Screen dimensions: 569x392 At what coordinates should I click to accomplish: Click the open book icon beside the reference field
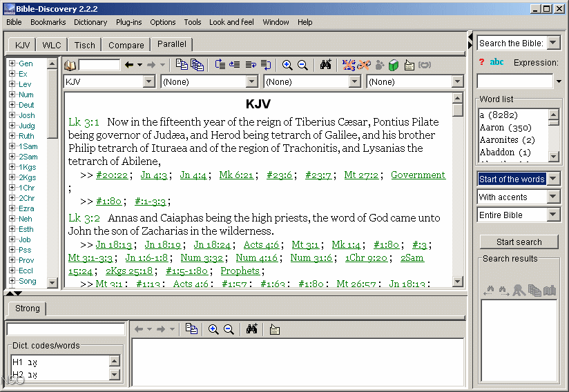[70, 66]
